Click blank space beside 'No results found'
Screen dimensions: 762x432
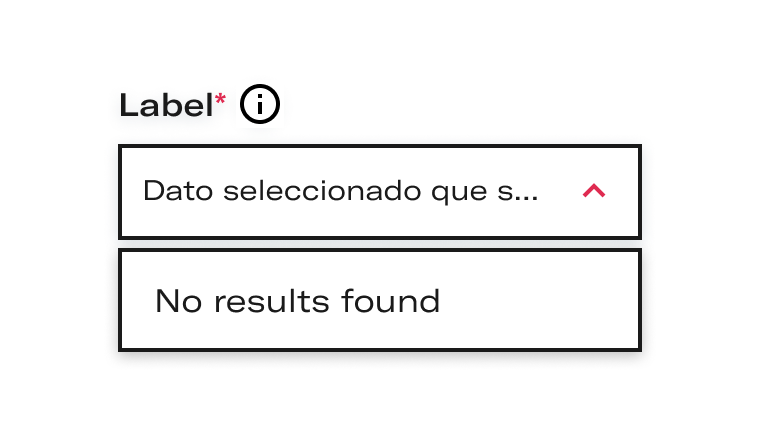539,300
